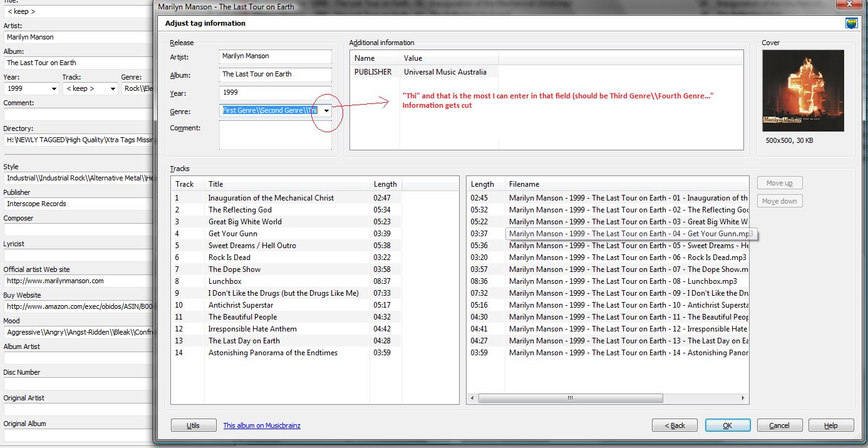Click the Album Artist field in left panel

pyautogui.click(x=78, y=358)
